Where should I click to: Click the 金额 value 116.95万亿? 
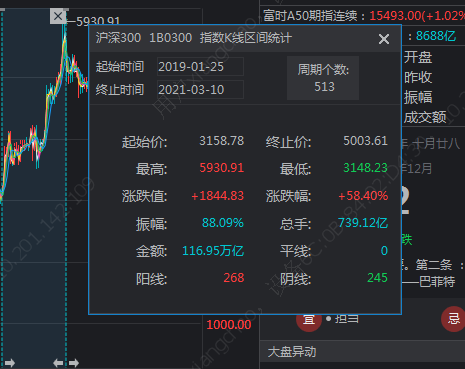[213, 251]
